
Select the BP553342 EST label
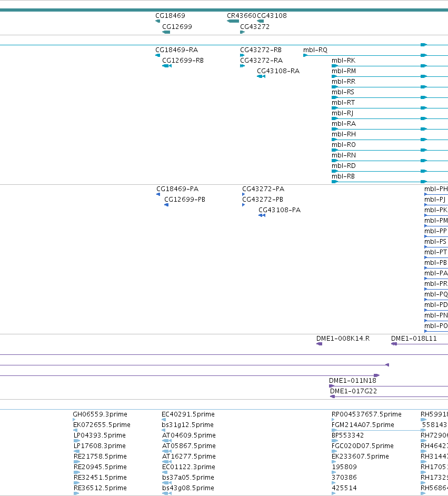tap(348, 435)
